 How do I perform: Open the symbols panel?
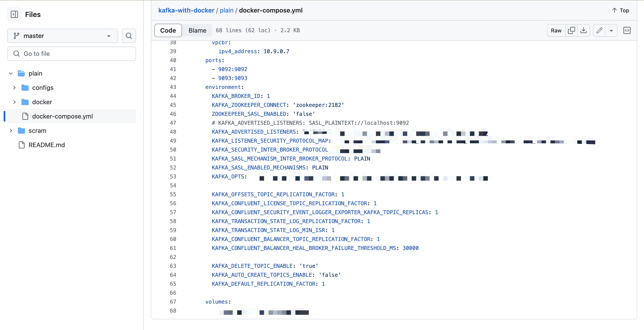pos(627,30)
